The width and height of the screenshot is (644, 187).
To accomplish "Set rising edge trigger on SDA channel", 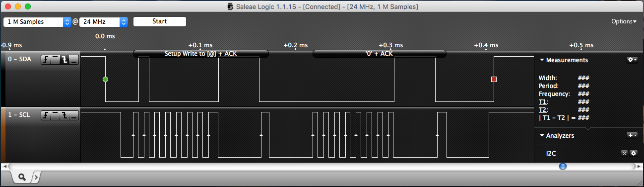I will [x=45, y=60].
